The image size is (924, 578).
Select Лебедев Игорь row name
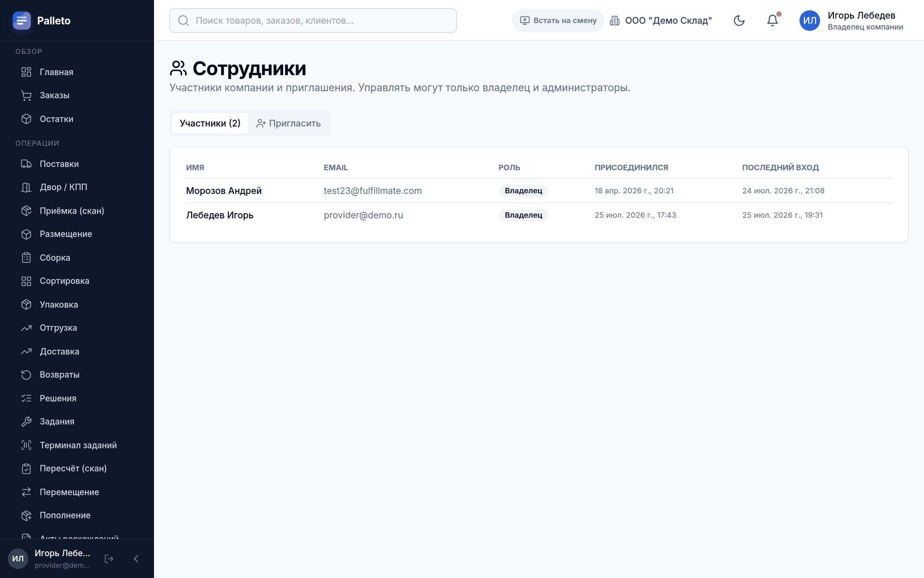tap(220, 215)
